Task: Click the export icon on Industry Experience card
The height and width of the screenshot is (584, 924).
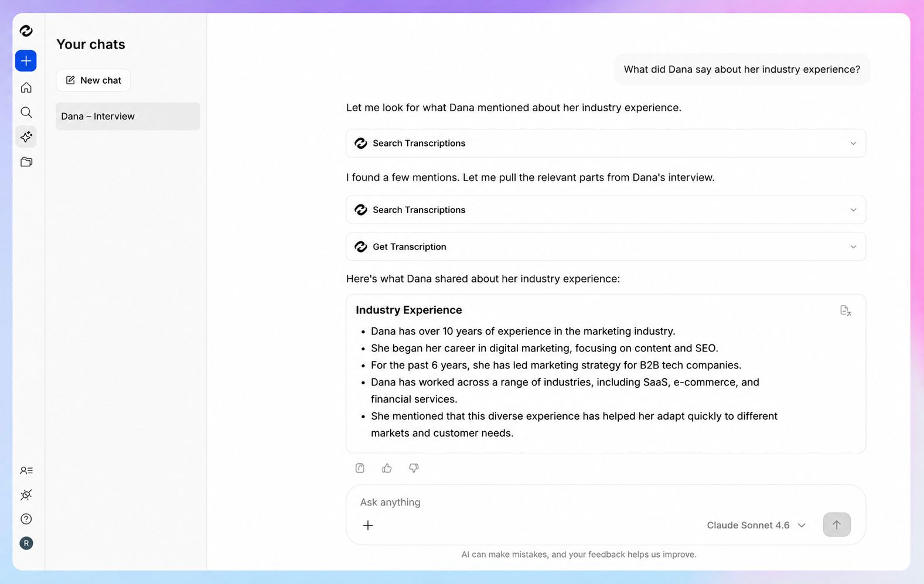Action: (x=845, y=310)
